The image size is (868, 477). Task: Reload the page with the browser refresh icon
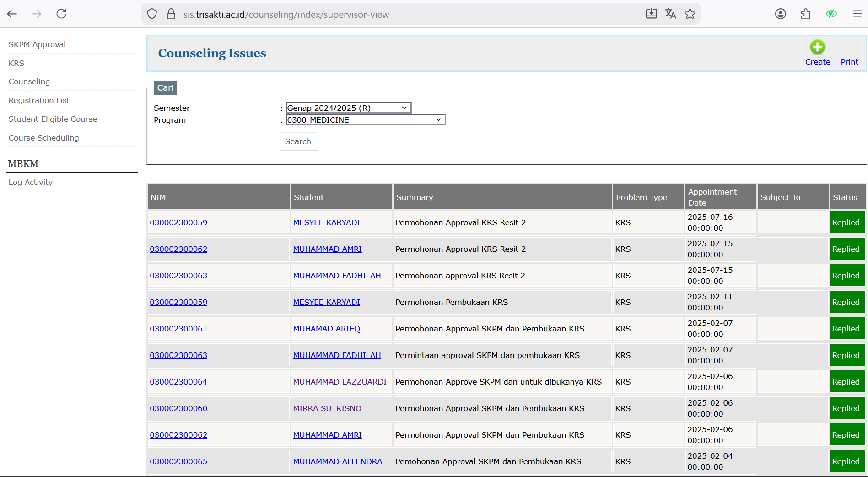pyautogui.click(x=61, y=14)
